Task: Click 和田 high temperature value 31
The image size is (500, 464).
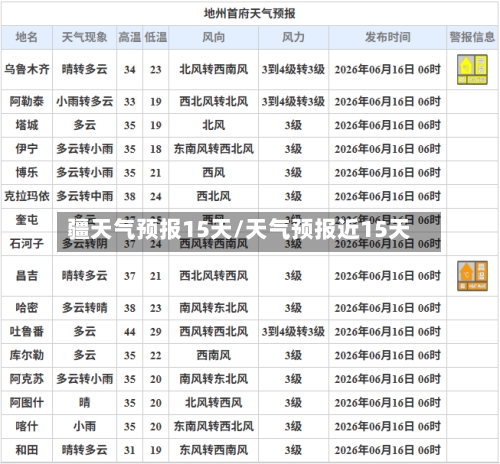Action: [x=130, y=450]
